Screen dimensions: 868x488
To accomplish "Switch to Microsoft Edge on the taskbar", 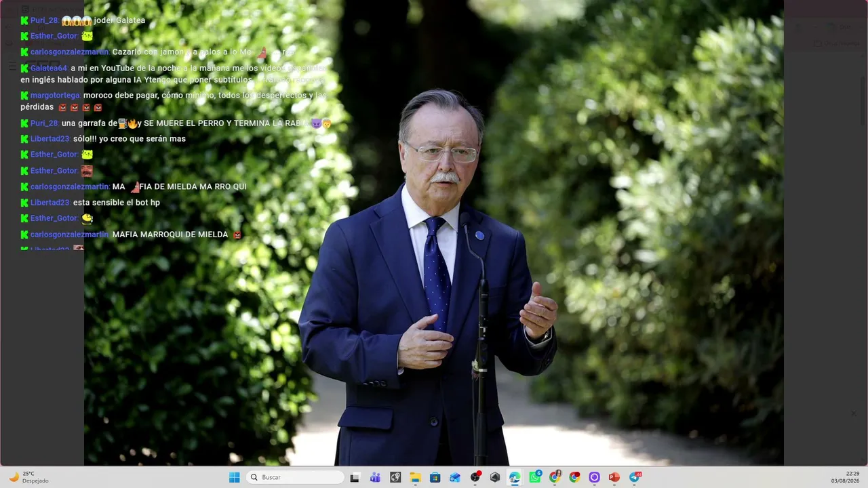I will click(x=515, y=477).
